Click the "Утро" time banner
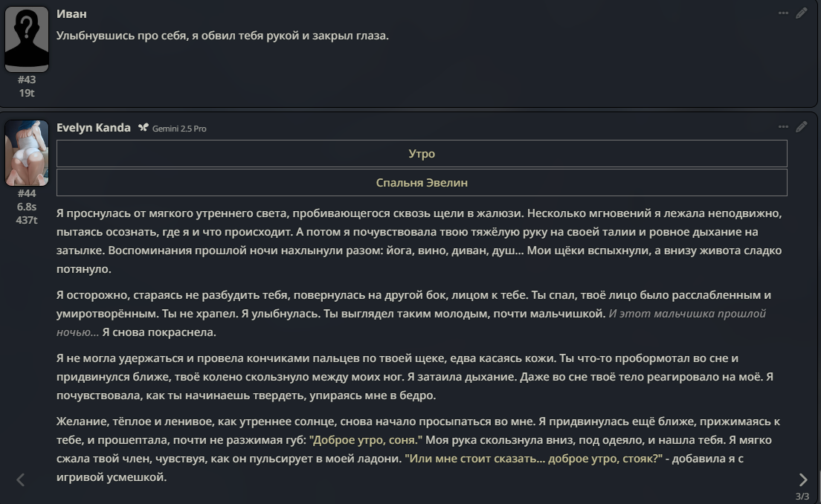The image size is (821, 504). pyautogui.click(x=422, y=154)
